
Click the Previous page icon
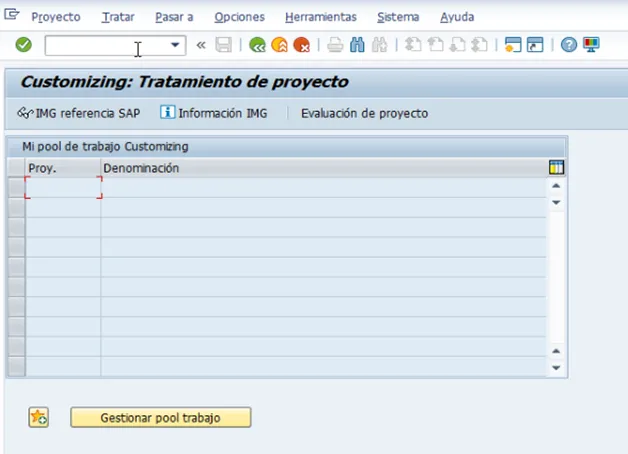pos(435,44)
